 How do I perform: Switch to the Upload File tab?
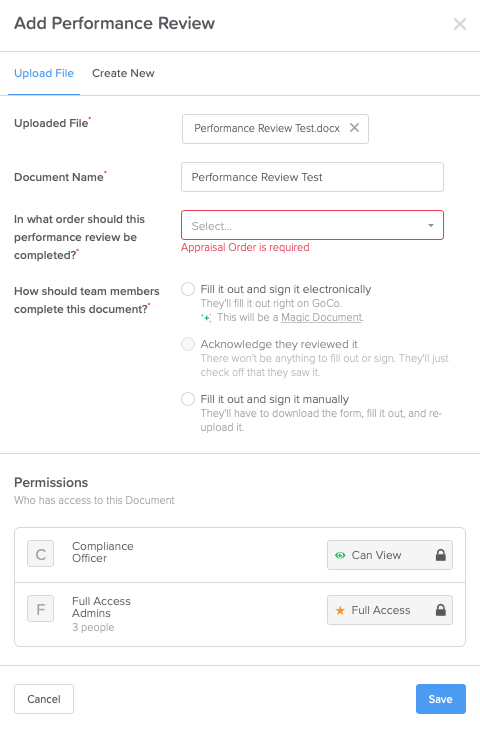tap(44, 73)
